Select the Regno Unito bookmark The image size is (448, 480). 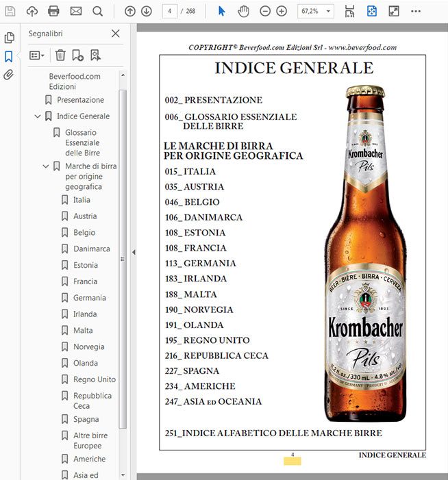(94, 379)
